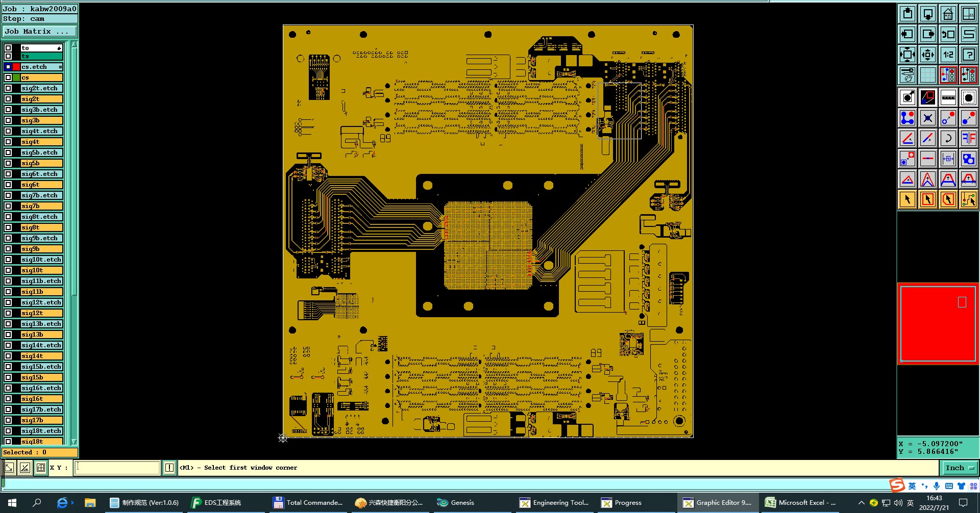Click the mirror F icon
The width and height of the screenshot is (980, 513).
pyautogui.click(x=968, y=138)
